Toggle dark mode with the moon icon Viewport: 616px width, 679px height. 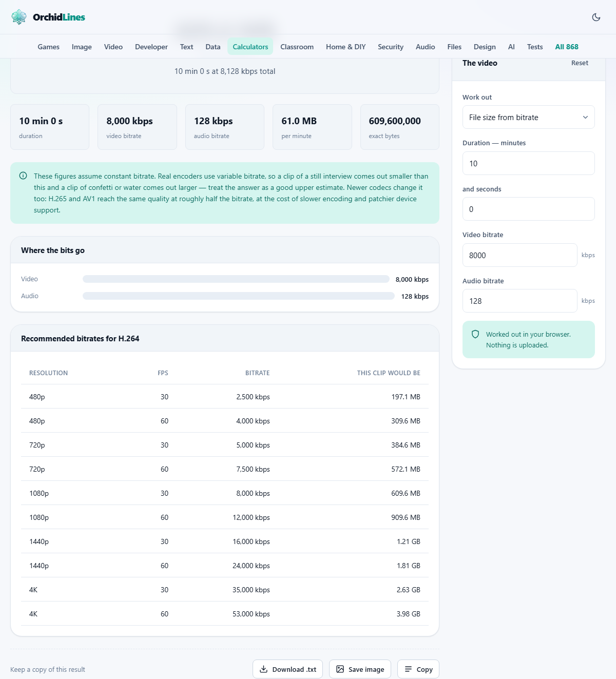click(596, 17)
